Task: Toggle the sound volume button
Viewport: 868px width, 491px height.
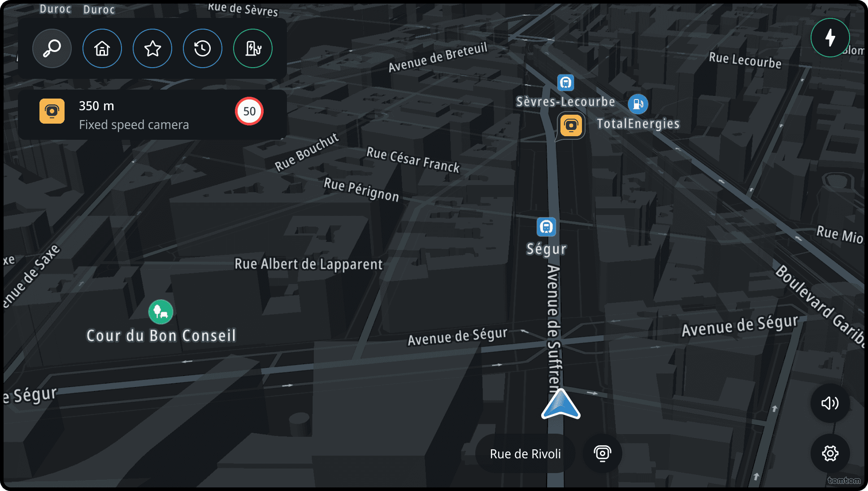Action: tap(830, 403)
